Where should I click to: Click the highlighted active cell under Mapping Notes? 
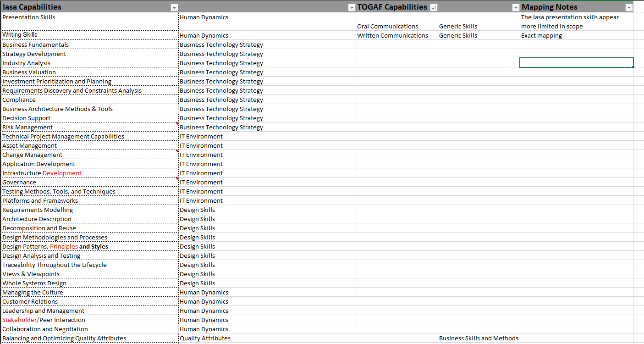577,63
